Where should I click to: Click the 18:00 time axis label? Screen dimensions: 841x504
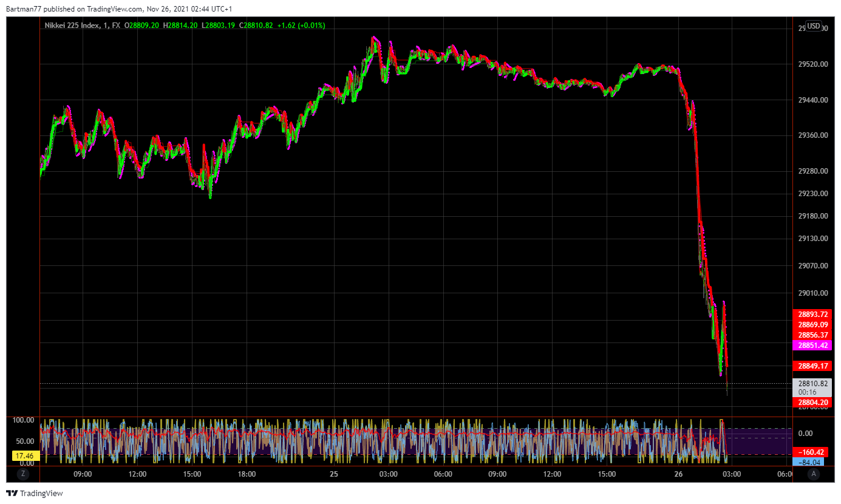click(x=247, y=474)
